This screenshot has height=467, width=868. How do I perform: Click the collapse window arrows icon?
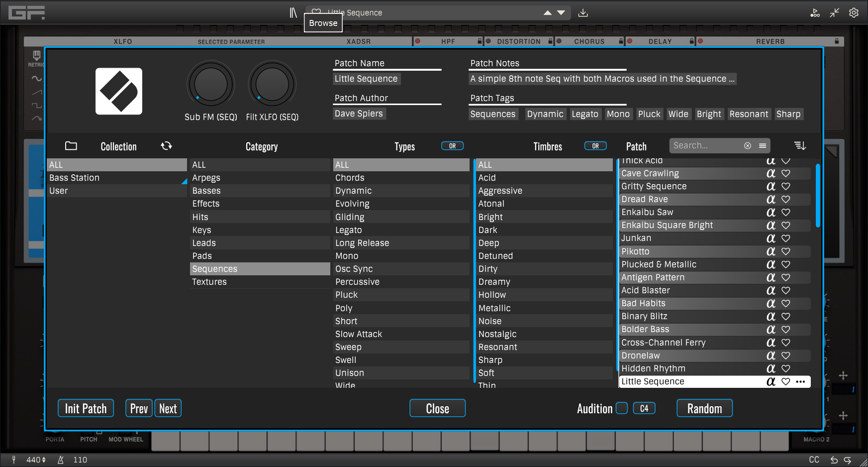(x=834, y=13)
